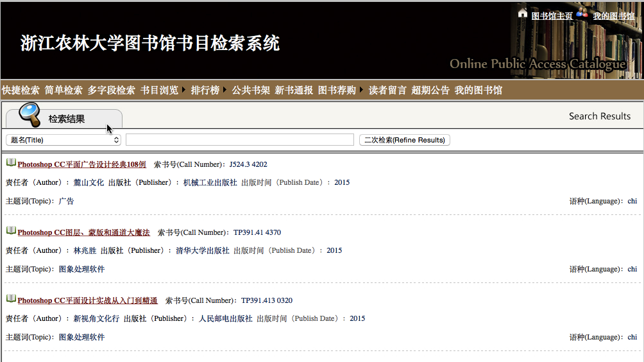Open the 我的图书馆 link at top right
Viewport: 644px width, 362px height.
click(613, 16)
